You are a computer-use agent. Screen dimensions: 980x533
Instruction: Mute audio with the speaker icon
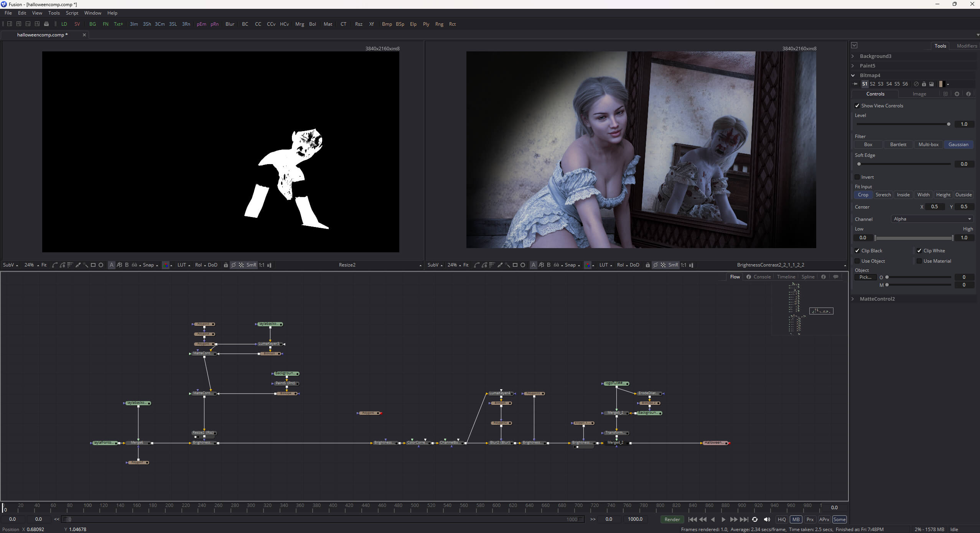(767, 519)
